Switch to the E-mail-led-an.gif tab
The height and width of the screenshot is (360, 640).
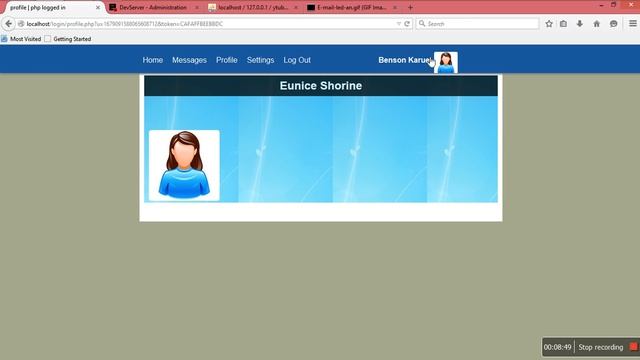pos(351,7)
